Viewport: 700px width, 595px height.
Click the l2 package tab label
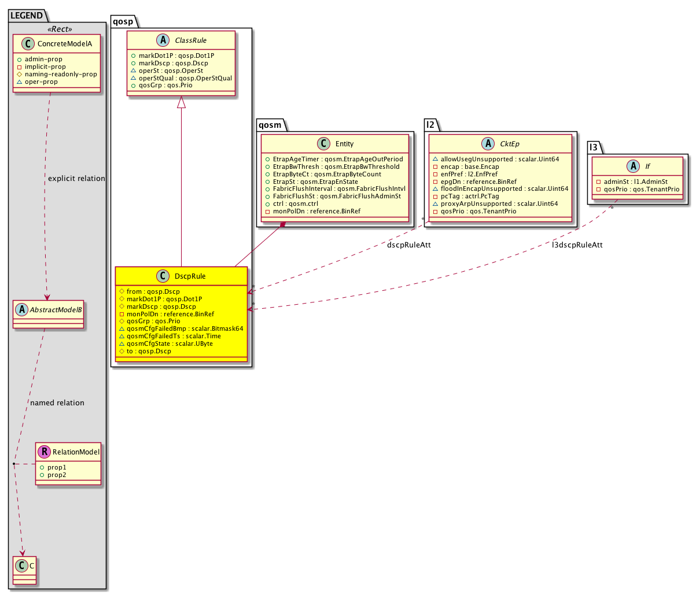tap(430, 124)
